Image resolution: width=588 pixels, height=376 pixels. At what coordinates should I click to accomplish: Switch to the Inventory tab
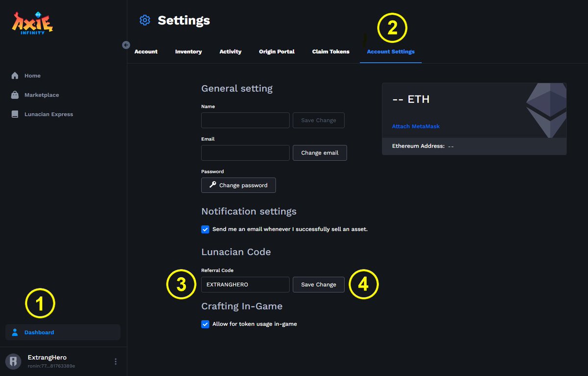189,51
